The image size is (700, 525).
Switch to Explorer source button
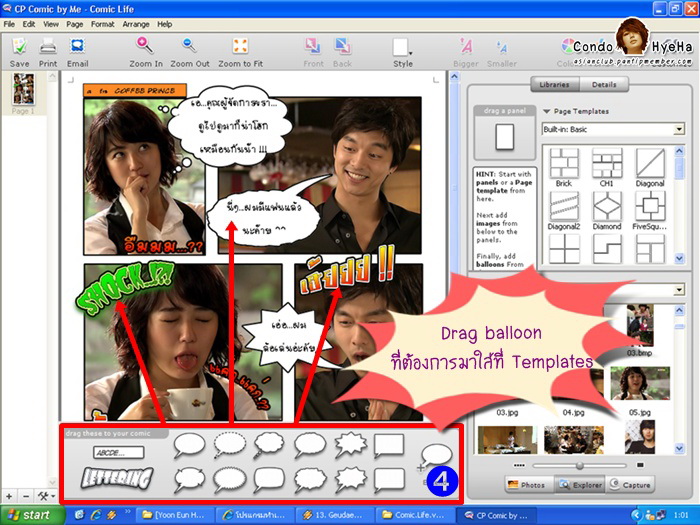click(581, 485)
